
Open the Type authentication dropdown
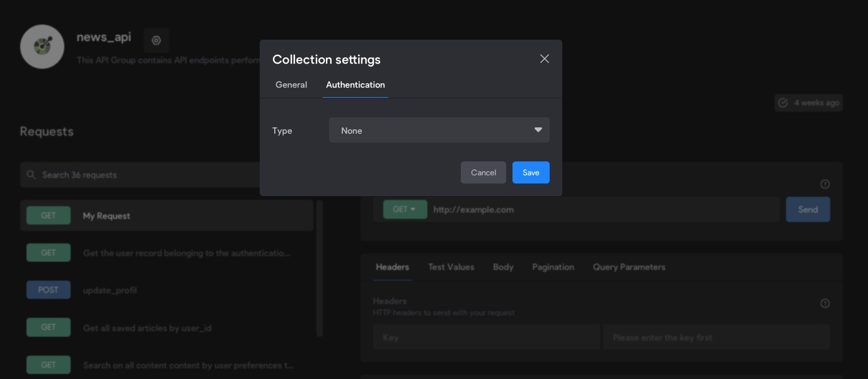(x=439, y=130)
